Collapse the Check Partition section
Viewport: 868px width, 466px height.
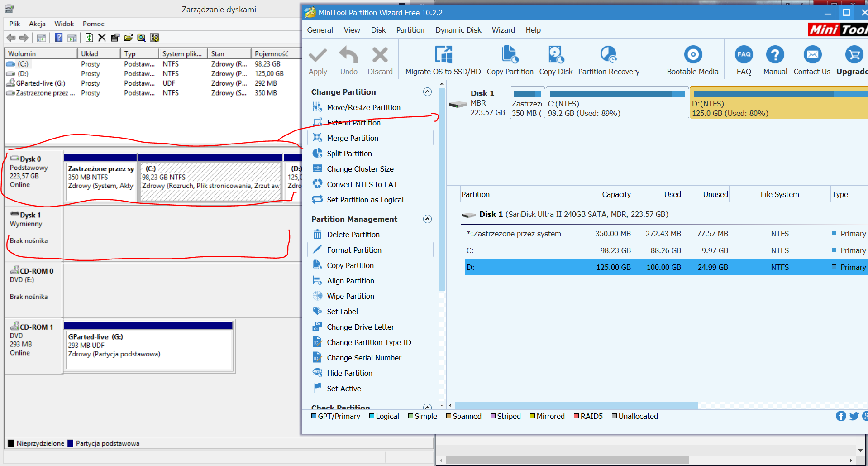point(427,407)
